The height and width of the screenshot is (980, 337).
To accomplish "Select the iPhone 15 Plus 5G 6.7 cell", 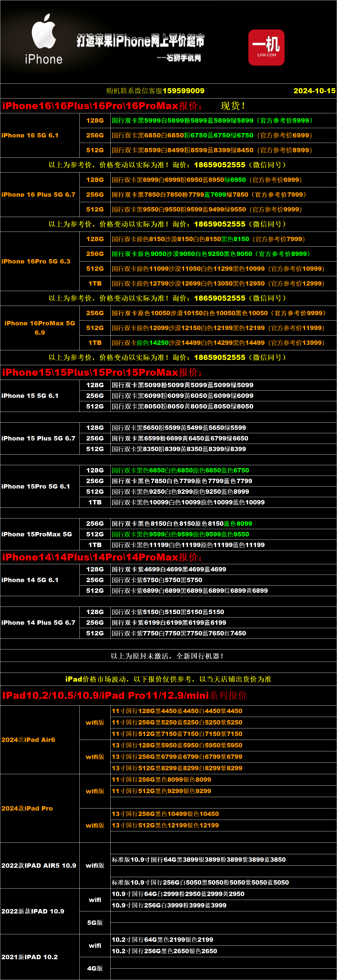I will tap(40, 438).
